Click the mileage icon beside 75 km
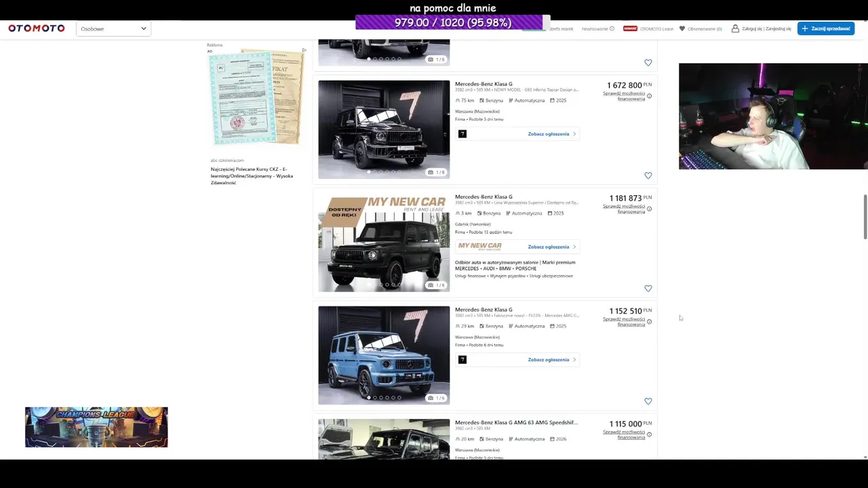Viewport: 868px width, 488px height. [x=458, y=100]
